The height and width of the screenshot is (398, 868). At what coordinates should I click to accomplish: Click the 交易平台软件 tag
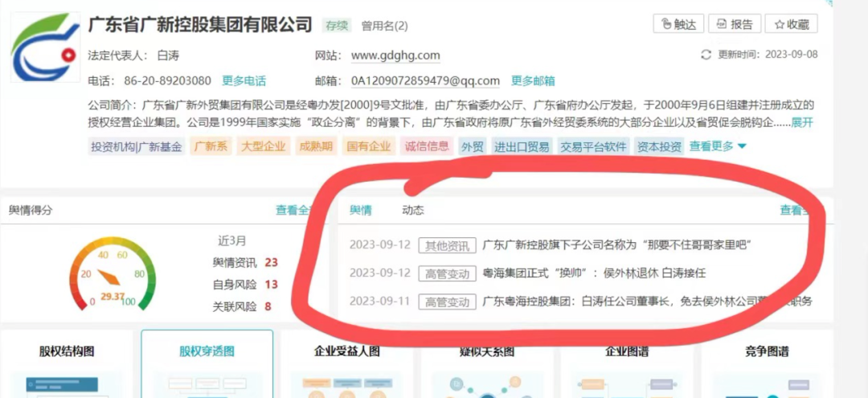tap(593, 146)
